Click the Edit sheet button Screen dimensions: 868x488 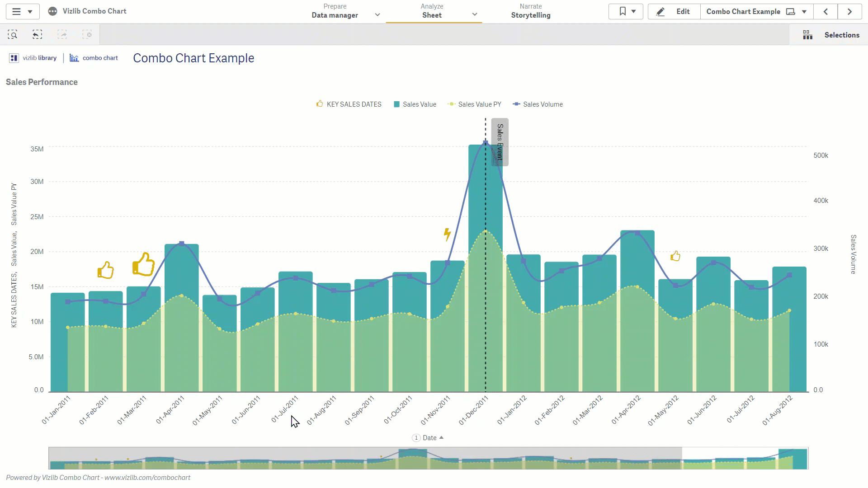tap(674, 11)
